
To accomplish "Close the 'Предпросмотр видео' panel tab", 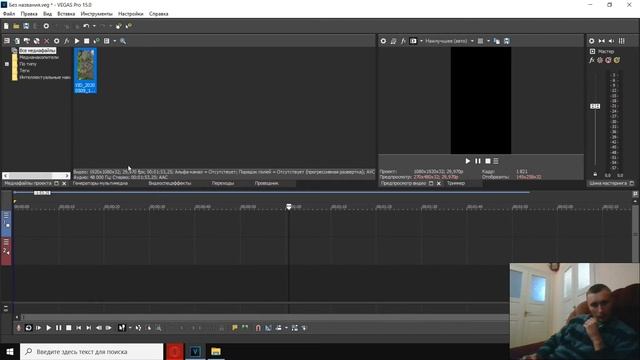I will coord(439,184).
